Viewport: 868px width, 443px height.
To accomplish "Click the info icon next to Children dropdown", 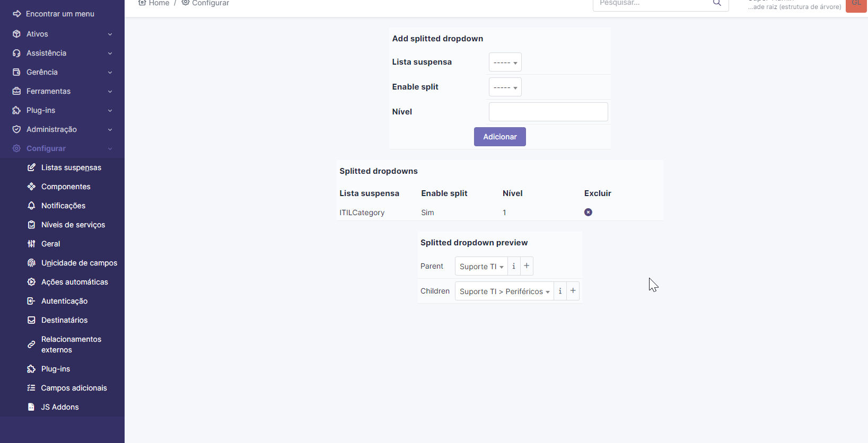I will click(x=560, y=291).
